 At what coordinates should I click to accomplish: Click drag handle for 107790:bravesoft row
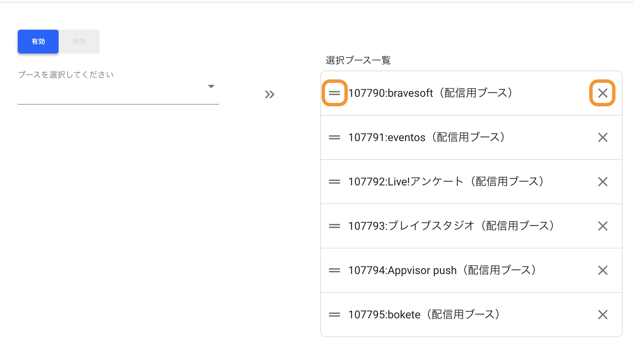335,93
